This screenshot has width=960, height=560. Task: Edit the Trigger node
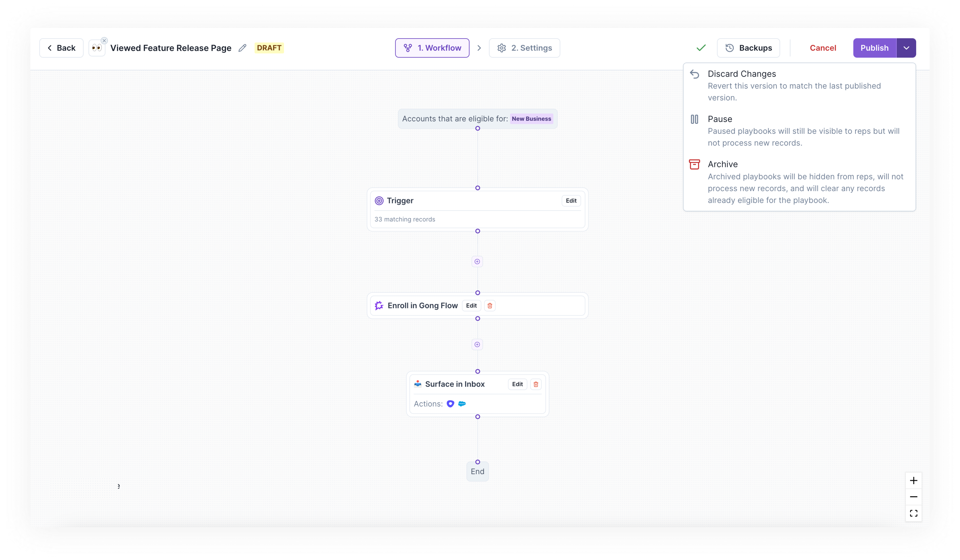coord(571,201)
